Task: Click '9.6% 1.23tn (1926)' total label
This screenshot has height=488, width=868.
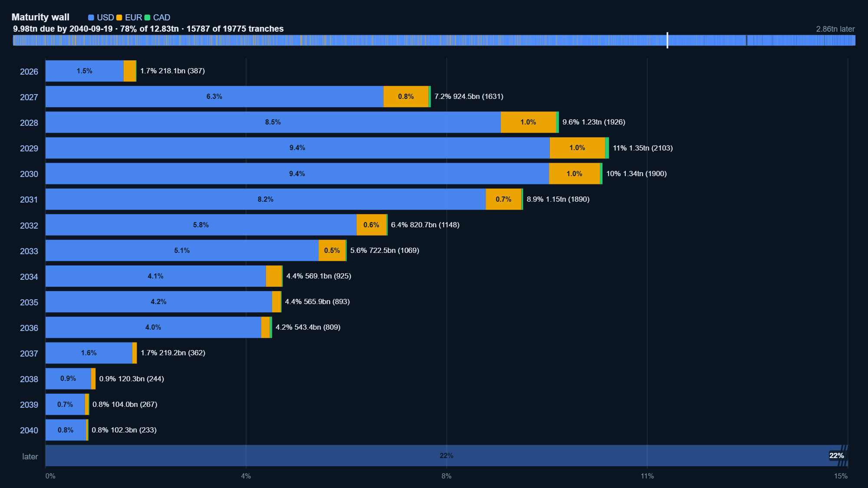Action: 594,122
